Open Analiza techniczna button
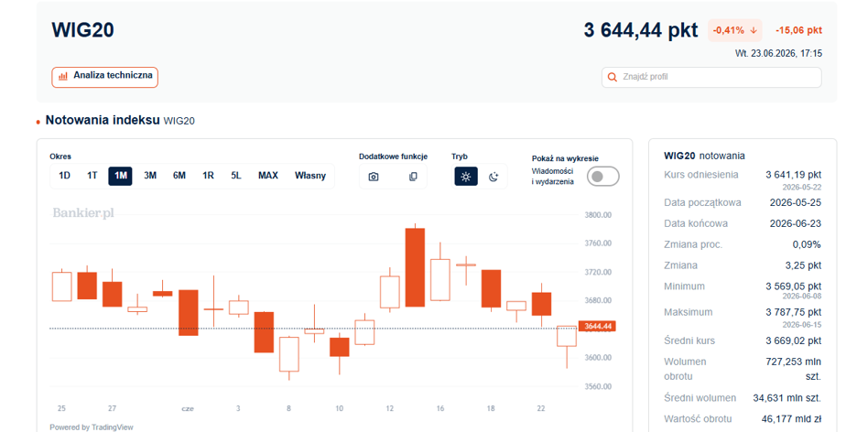The width and height of the screenshot is (868, 432). (x=104, y=78)
